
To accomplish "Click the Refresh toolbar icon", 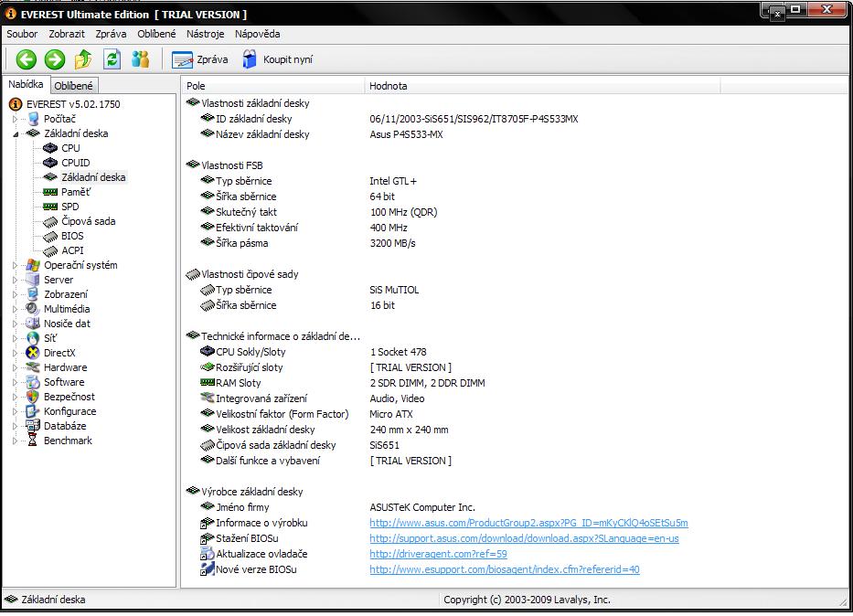I will pos(112,59).
